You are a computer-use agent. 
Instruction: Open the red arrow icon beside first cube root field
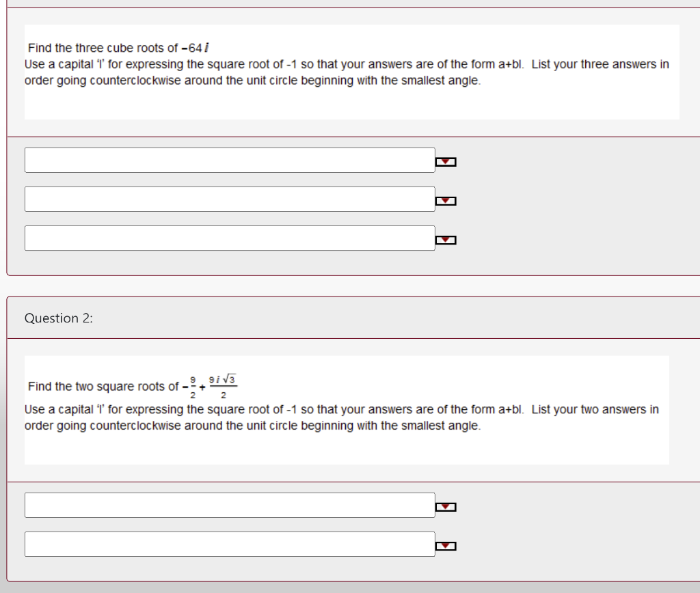(446, 162)
